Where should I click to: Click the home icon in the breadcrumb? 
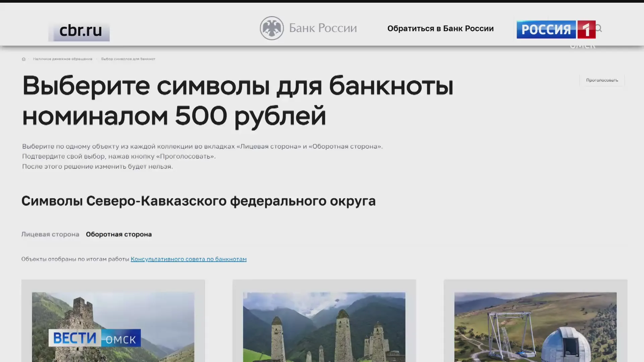click(x=23, y=59)
